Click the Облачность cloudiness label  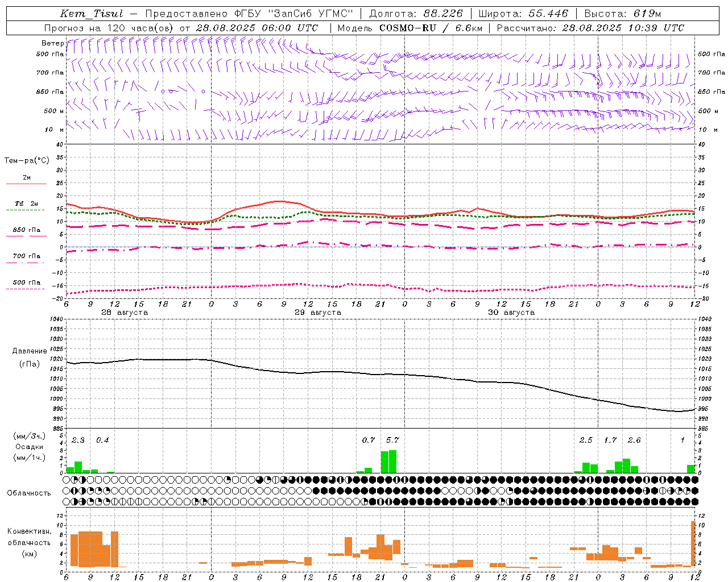pos(29,493)
